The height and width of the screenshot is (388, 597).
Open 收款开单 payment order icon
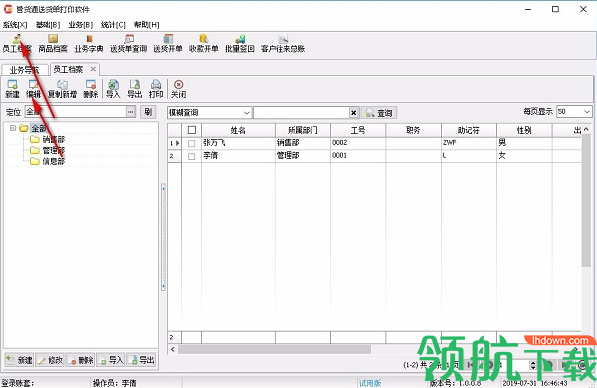click(204, 43)
